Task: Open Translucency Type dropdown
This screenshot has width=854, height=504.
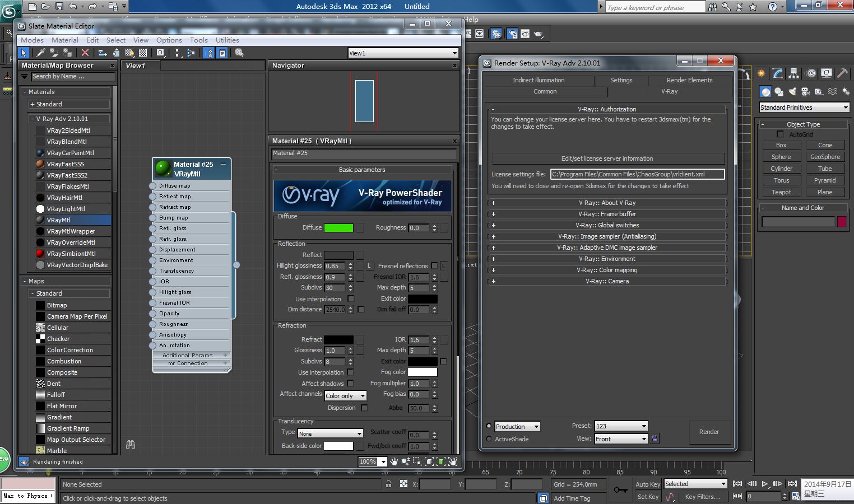Action: tap(331, 433)
